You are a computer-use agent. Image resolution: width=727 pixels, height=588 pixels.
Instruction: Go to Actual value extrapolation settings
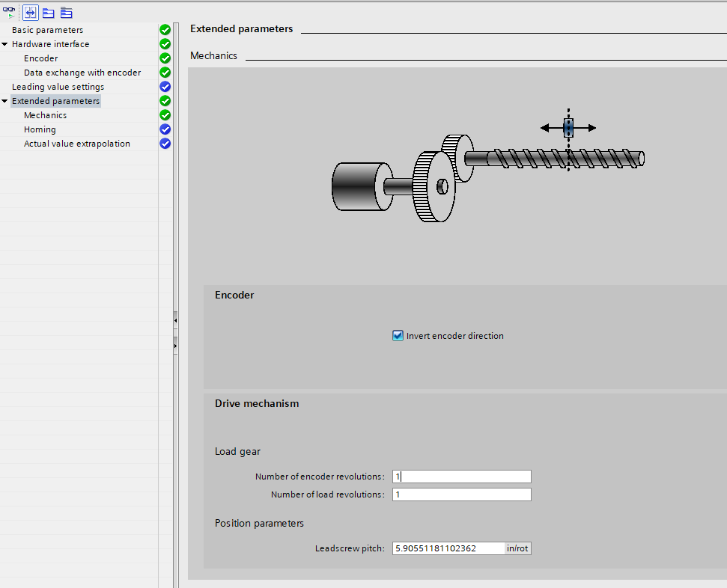pos(76,144)
